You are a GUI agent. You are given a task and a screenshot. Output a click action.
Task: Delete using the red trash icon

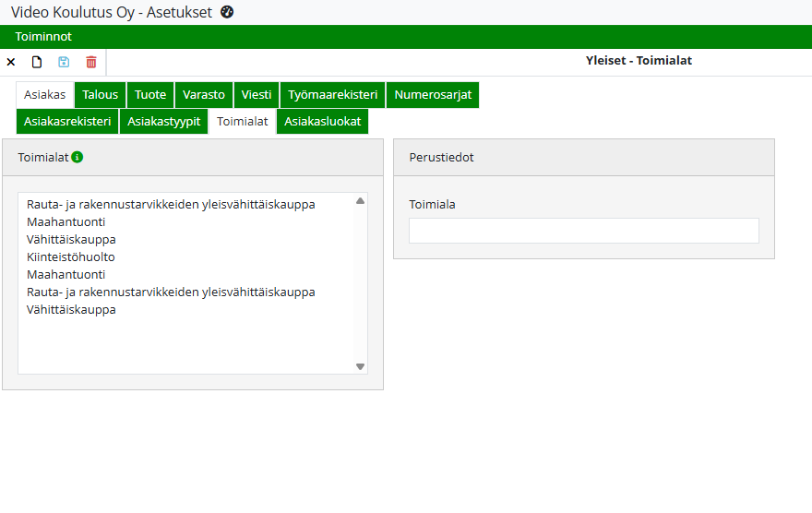point(90,62)
